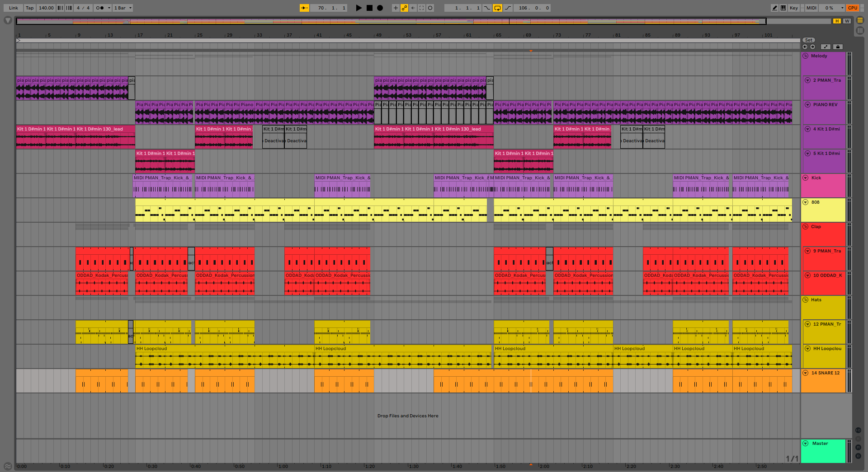Click bar 49 on the beat ruler
The image size is (868, 472).
tap(378, 35)
